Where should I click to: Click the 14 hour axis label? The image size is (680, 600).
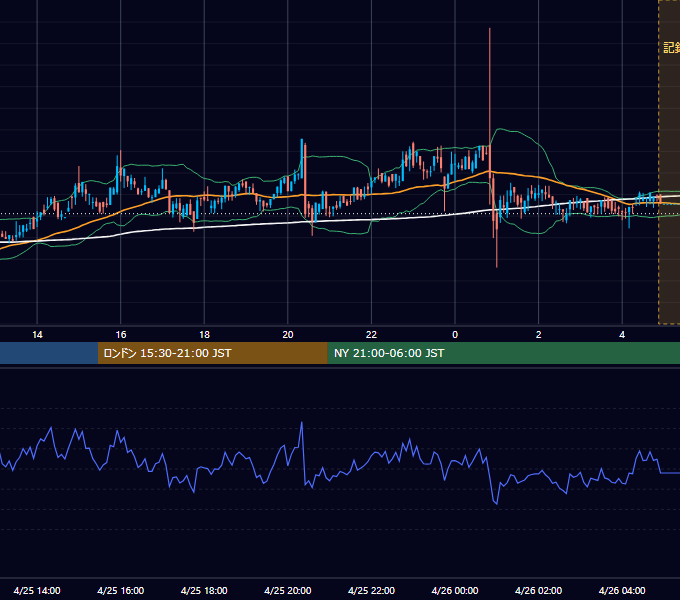(x=37, y=335)
